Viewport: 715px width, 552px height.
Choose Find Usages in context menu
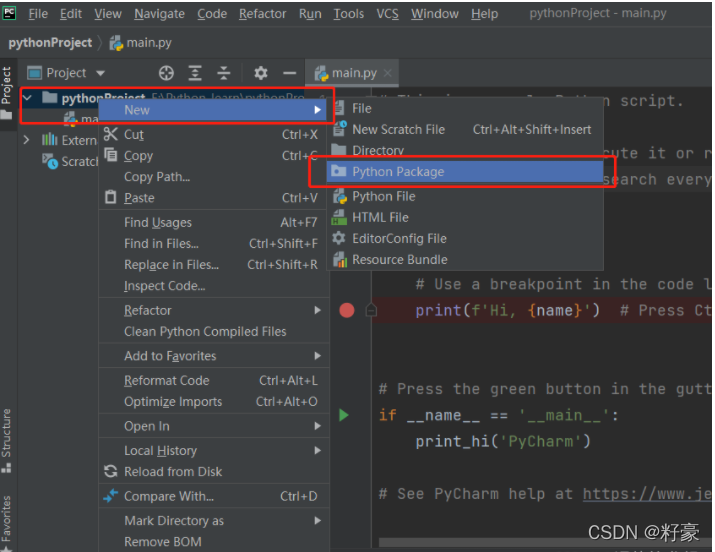(214, 222)
